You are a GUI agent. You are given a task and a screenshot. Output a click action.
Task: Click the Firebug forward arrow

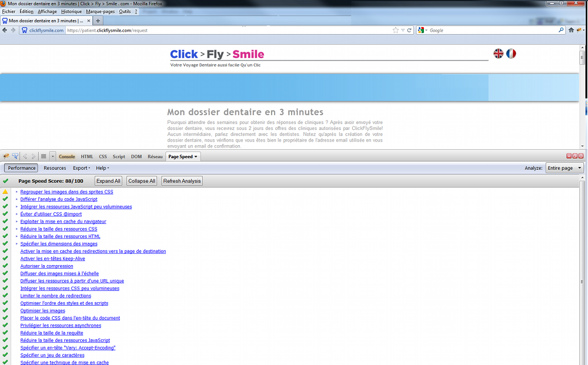tap(34, 156)
